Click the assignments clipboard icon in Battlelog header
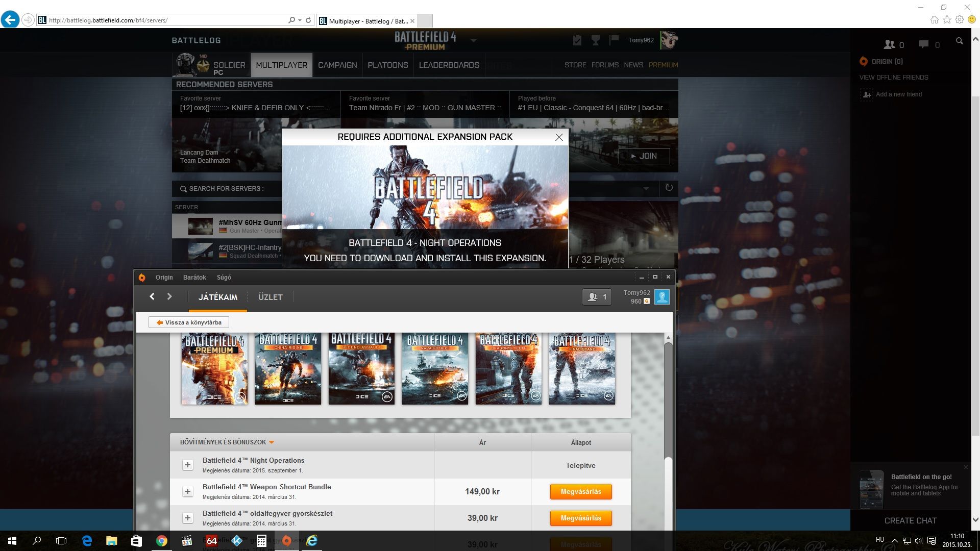The image size is (980, 551). (577, 40)
